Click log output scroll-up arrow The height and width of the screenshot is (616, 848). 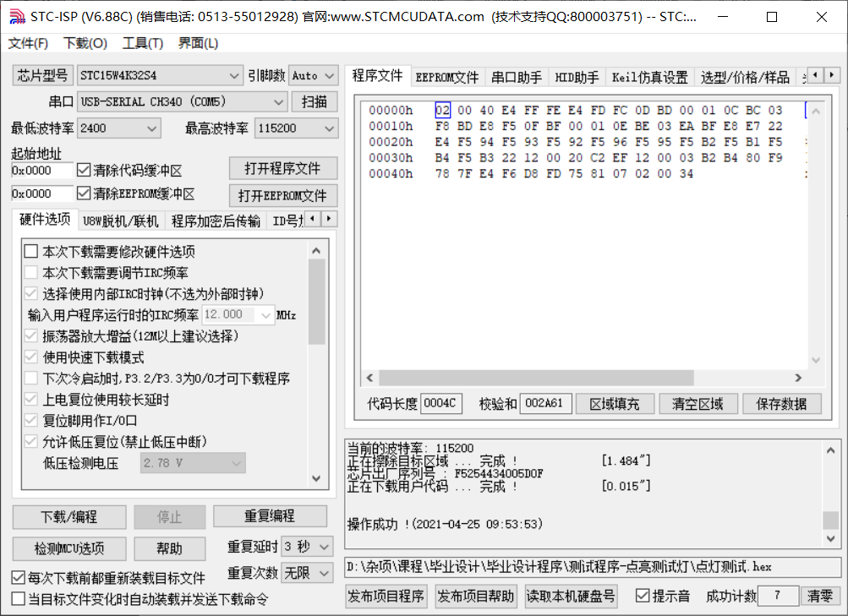pyautogui.click(x=831, y=450)
